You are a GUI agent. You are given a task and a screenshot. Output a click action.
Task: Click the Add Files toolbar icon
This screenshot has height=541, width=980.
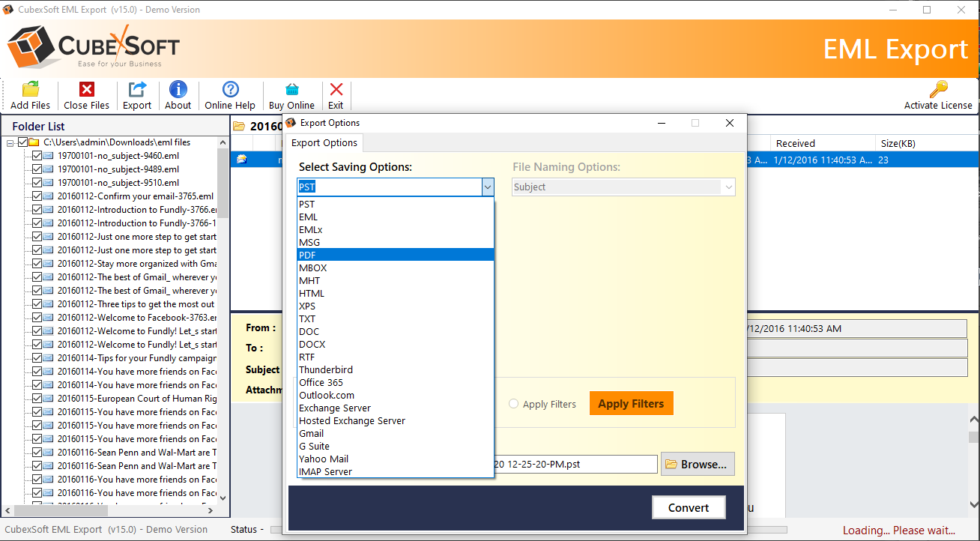tap(31, 89)
